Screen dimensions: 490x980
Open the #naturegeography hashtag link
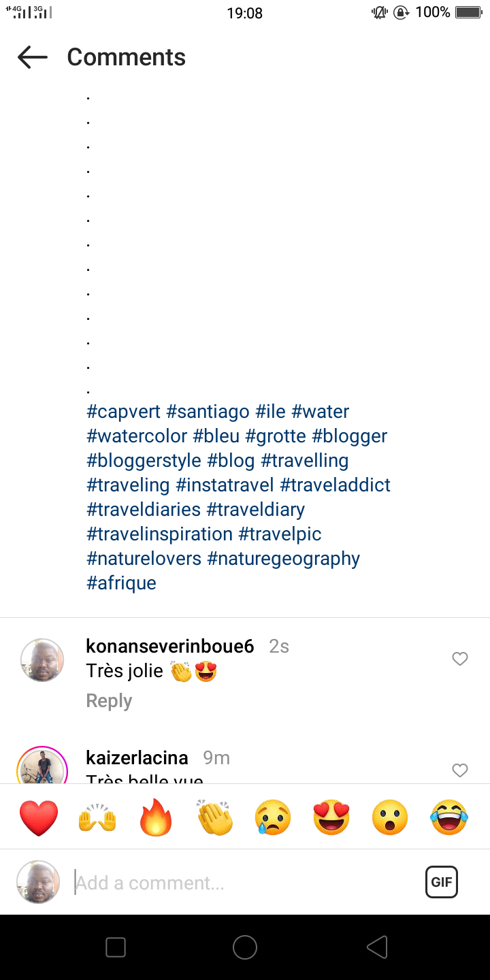(283, 559)
